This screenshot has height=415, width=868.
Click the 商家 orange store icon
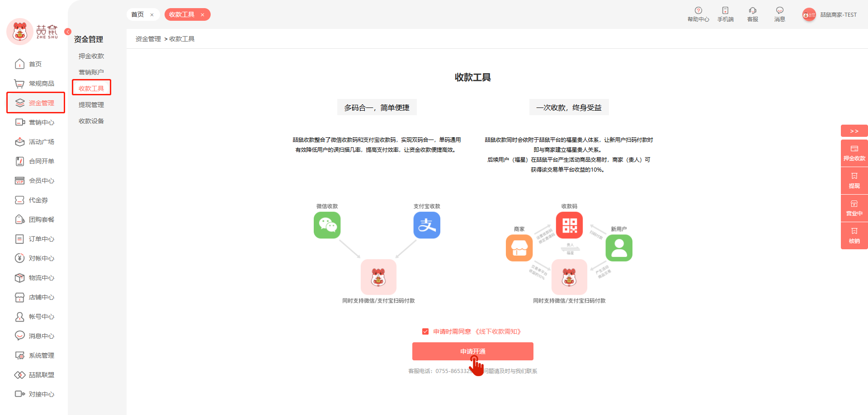[519, 248]
